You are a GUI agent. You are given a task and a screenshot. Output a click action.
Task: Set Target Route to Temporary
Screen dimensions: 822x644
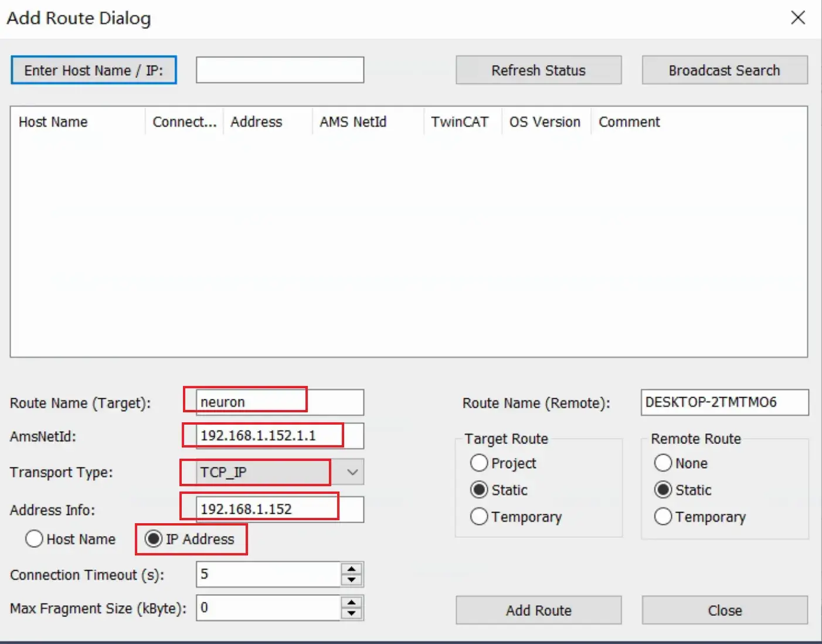click(479, 517)
